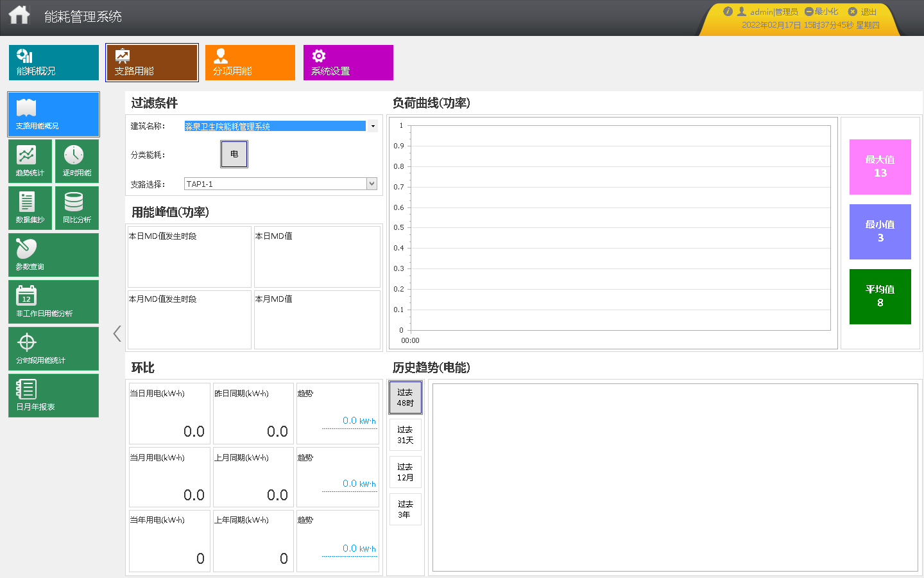This screenshot has height=578, width=924.
Task: Click 昨日同期 value cell
Action: 253,414
